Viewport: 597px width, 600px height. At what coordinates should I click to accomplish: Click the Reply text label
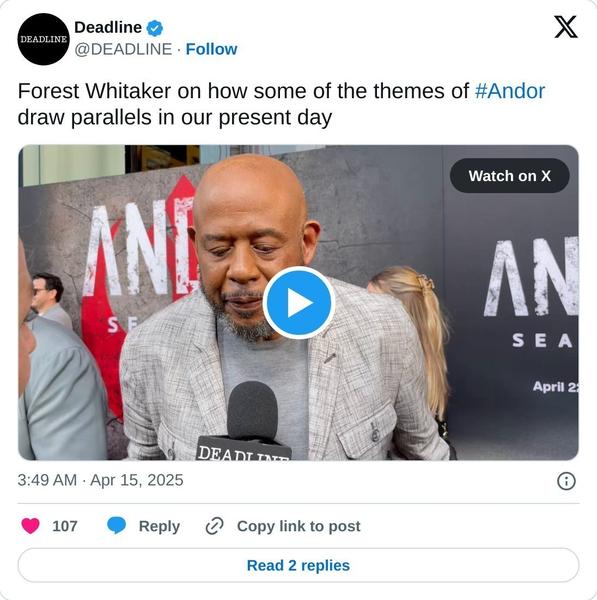[x=159, y=526]
